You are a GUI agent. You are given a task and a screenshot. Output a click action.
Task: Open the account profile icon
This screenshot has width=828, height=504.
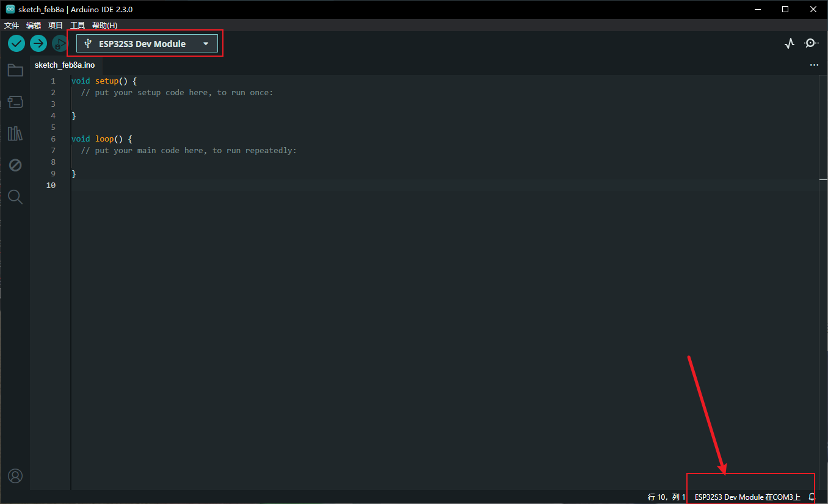tap(15, 476)
